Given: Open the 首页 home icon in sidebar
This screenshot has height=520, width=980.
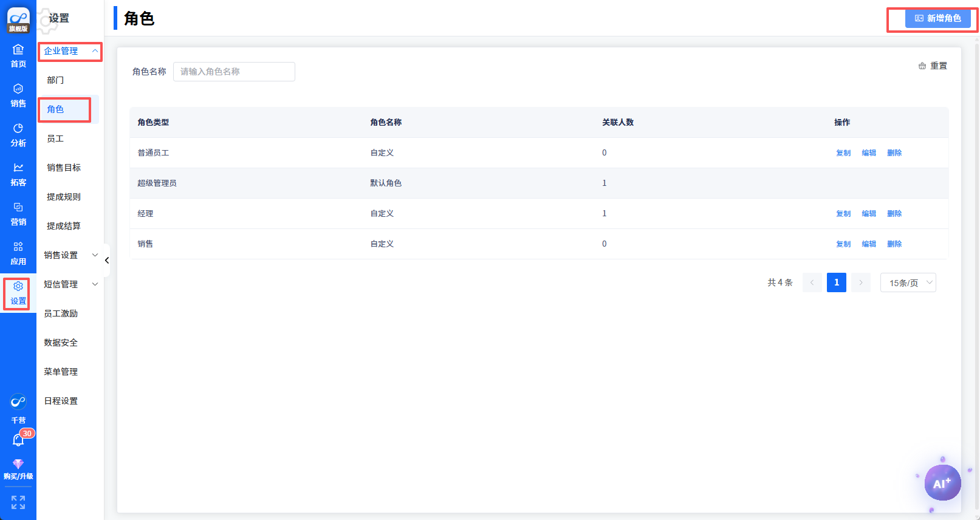Looking at the screenshot, I should pyautogui.click(x=18, y=56).
